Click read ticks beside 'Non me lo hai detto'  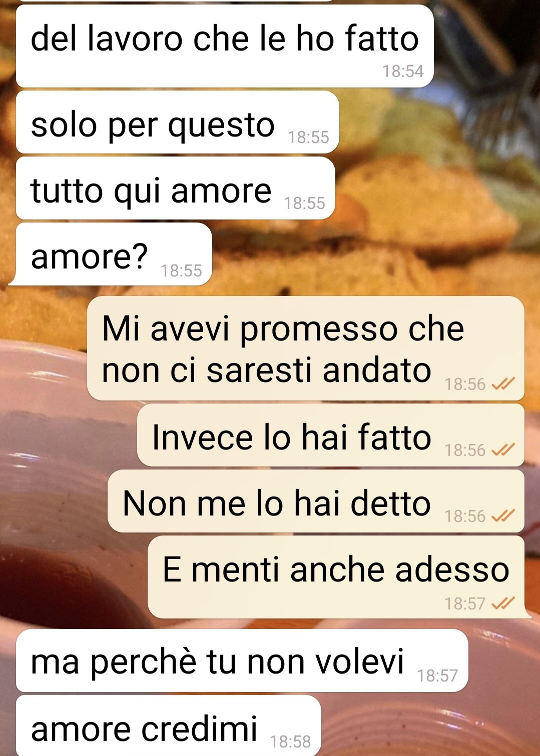tap(503, 516)
